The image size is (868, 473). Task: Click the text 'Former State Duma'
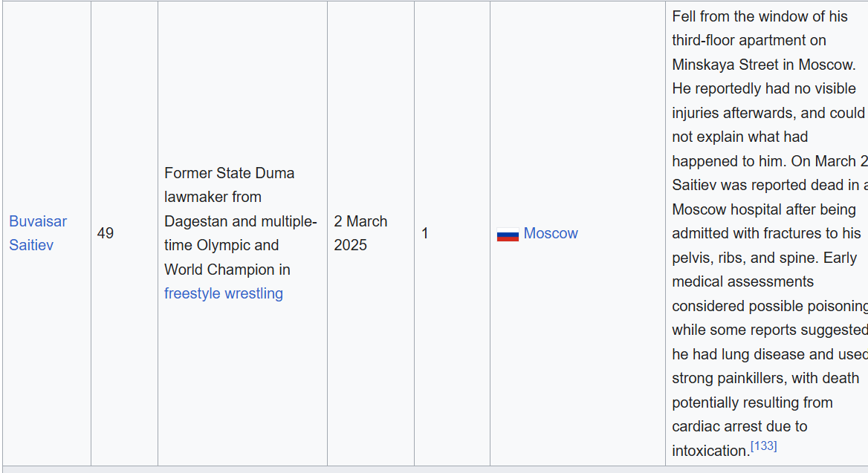(x=229, y=173)
